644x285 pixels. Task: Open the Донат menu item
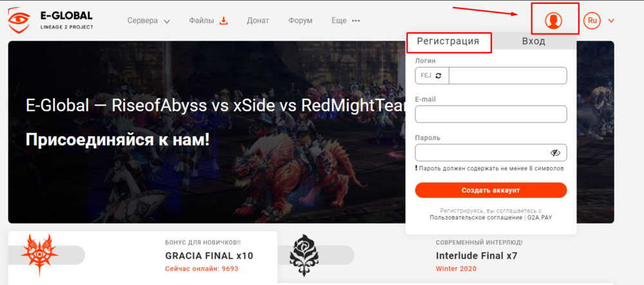click(x=258, y=21)
